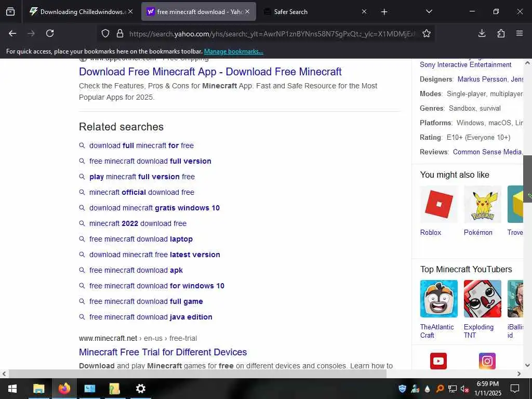This screenshot has width=532, height=399.
Task: Open the Roblox game thumbnail
Action: pos(438,204)
